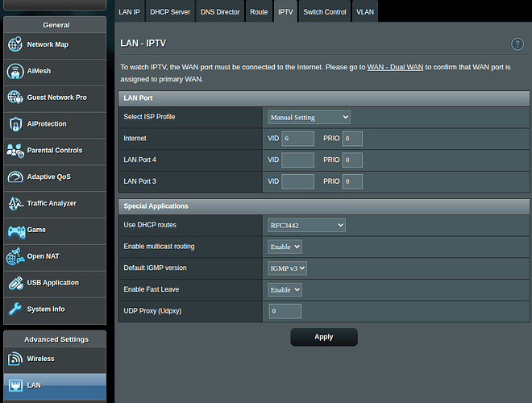Open the VLAN tab

(x=365, y=12)
